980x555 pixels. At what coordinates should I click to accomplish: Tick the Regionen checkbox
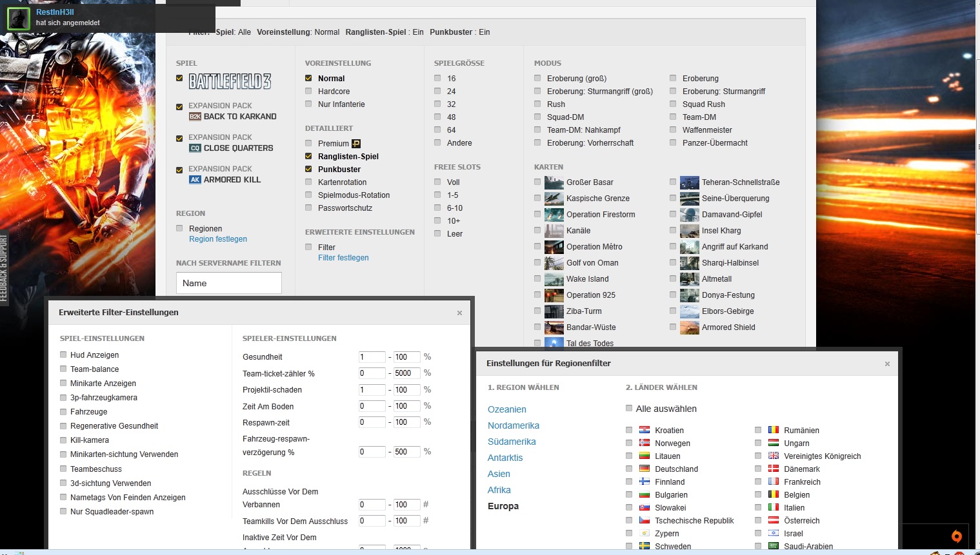[179, 228]
